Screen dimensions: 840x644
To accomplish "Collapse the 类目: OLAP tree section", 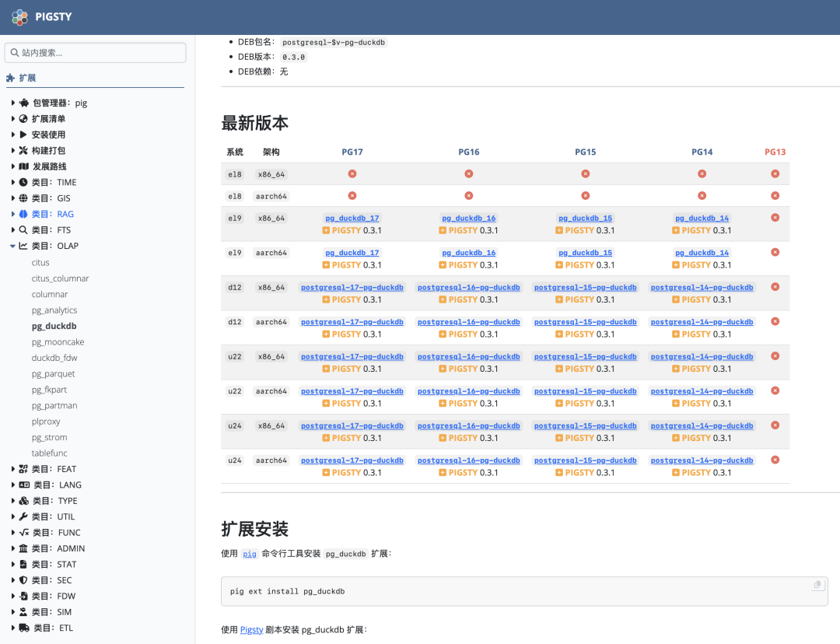I will point(12,246).
